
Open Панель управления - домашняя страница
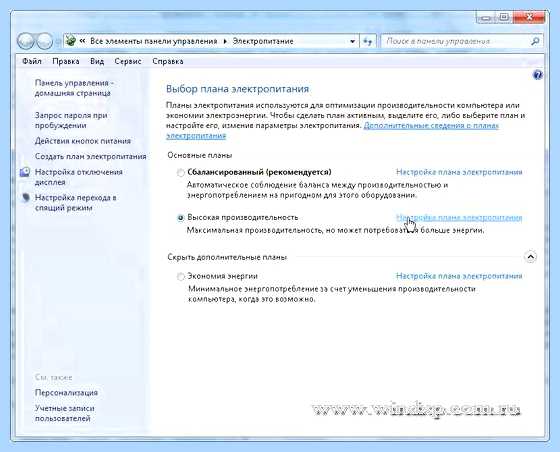point(74,88)
